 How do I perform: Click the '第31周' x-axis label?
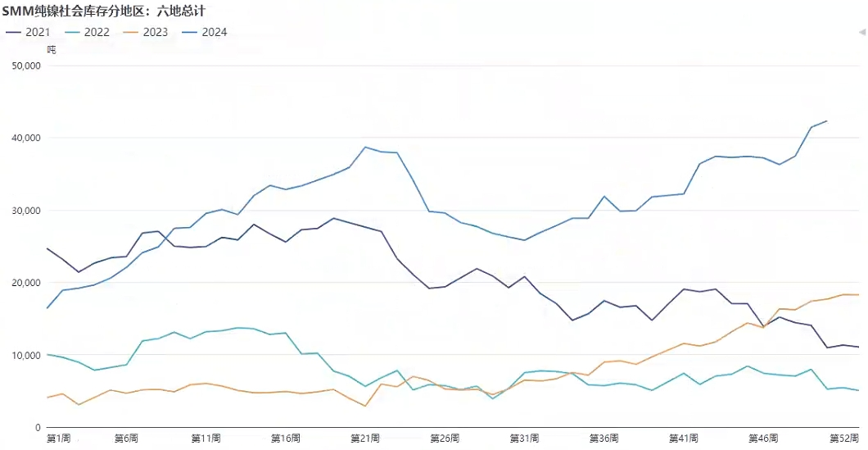(524, 439)
